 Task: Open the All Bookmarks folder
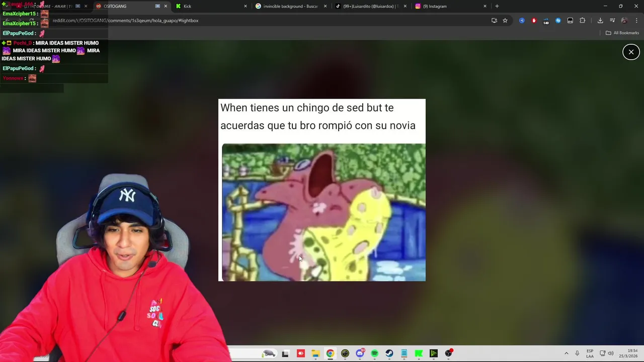coord(622,33)
